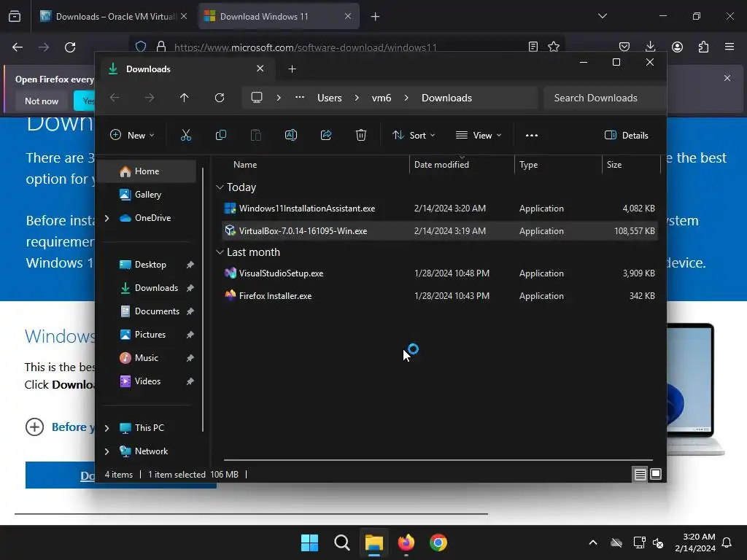Open the View dropdown

[x=479, y=135]
